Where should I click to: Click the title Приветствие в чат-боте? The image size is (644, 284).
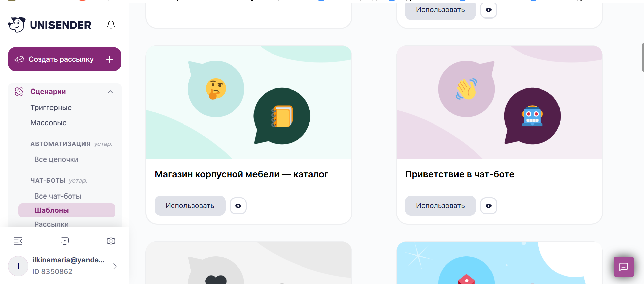coord(460,174)
